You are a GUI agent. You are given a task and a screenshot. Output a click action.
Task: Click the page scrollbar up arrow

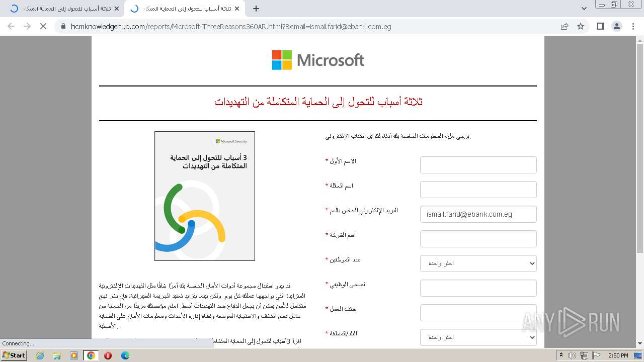click(640, 40)
